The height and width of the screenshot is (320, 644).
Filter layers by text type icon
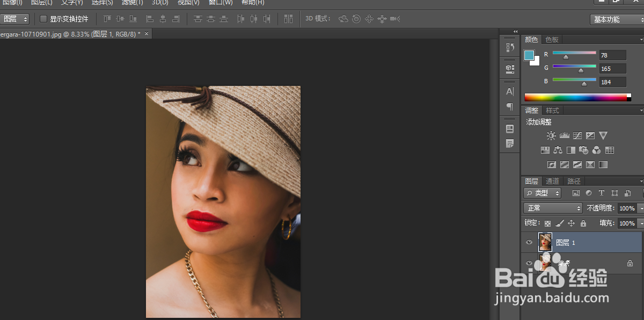coord(602,193)
